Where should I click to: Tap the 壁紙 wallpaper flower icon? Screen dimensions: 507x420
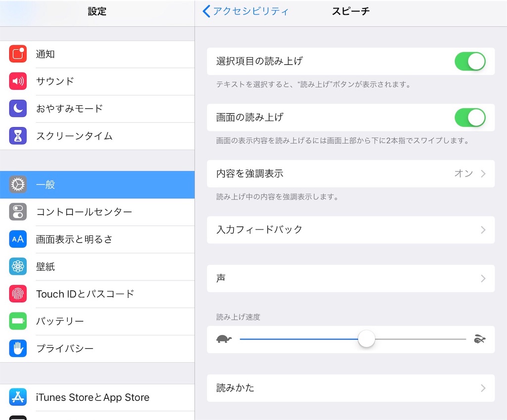coord(18,267)
